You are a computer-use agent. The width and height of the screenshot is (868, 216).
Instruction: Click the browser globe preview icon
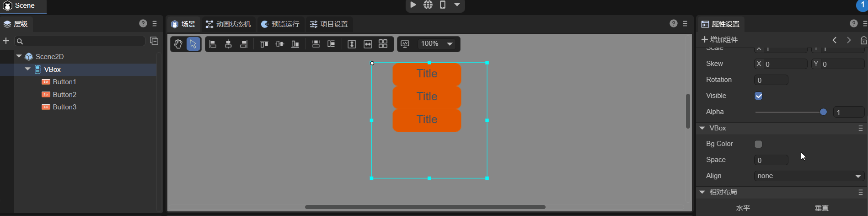(x=428, y=5)
